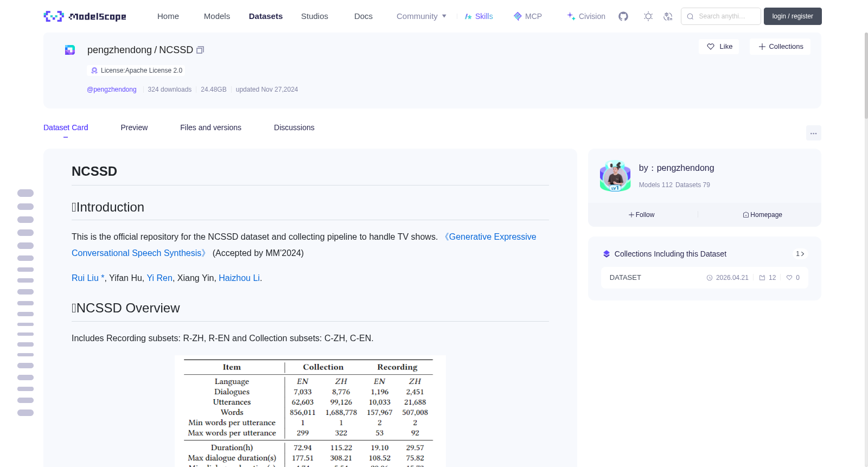
Task: Visit the author's Homepage
Action: click(x=762, y=215)
